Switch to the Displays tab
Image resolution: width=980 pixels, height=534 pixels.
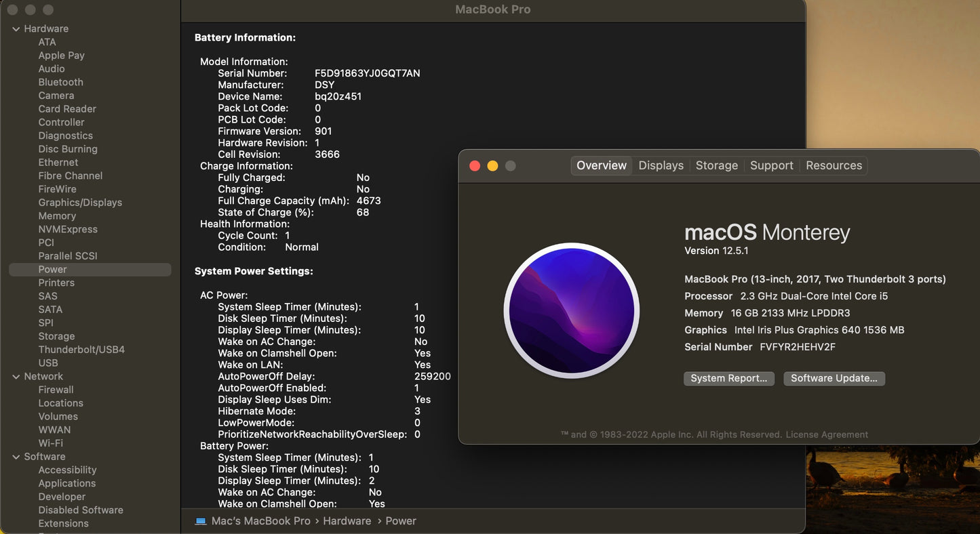coord(661,165)
